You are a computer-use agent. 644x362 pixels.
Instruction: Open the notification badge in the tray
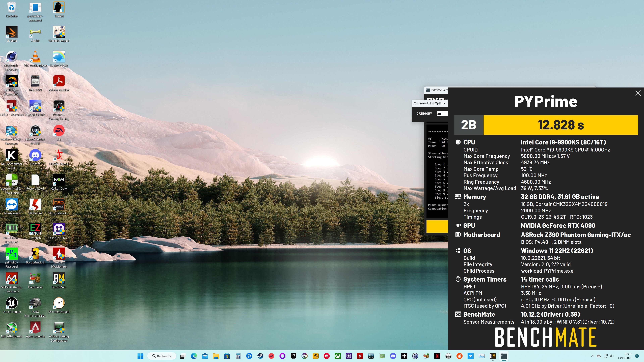click(x=637, y=356)
